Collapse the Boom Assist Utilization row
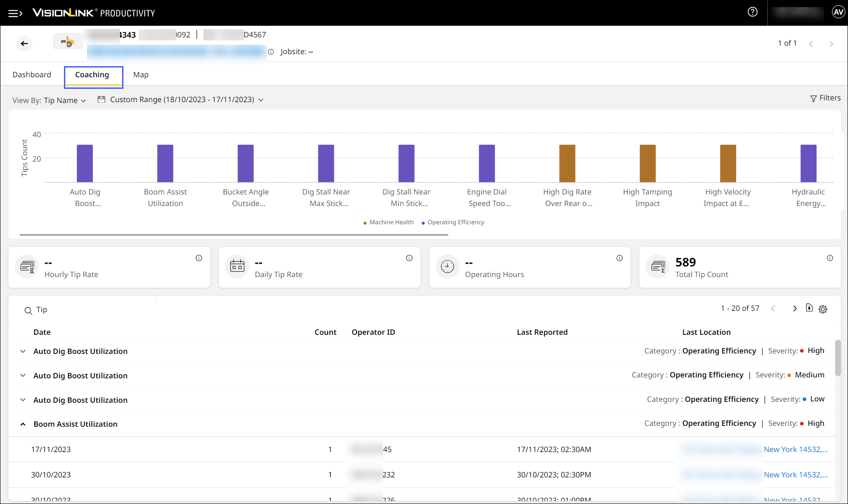The height and width of the screenshot is (504, 848). (23, 425)
